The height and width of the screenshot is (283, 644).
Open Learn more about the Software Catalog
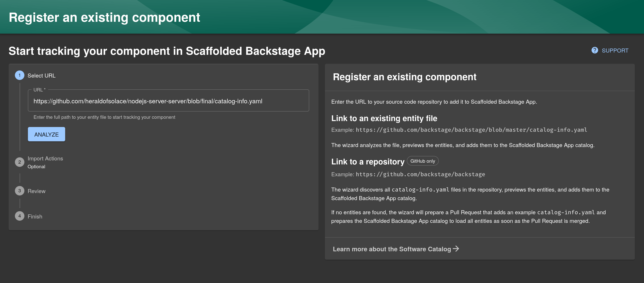(392, 249)
